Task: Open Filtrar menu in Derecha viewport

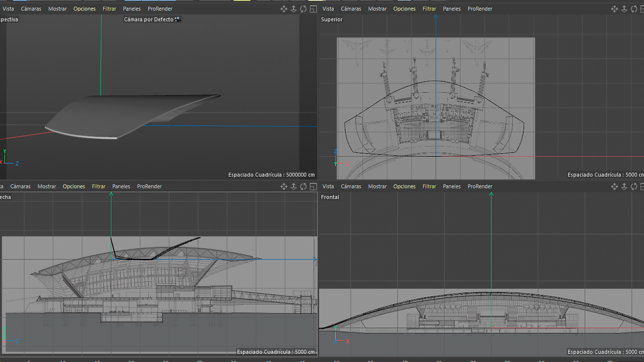Action: click(x=99, y=187)
